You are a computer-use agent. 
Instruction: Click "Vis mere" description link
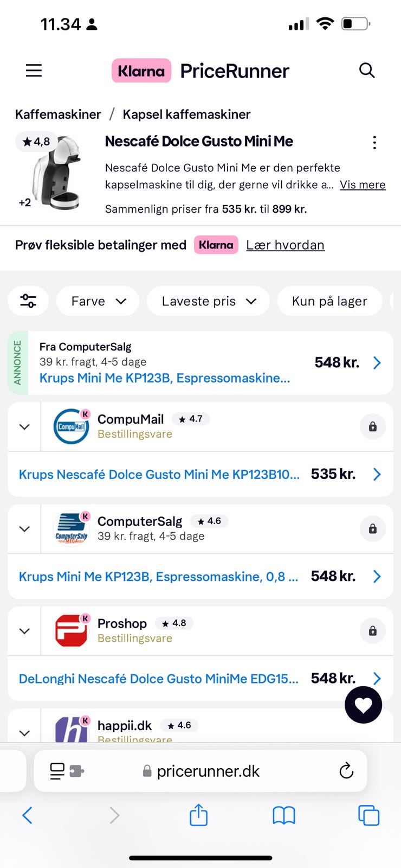tap(363, 185)
